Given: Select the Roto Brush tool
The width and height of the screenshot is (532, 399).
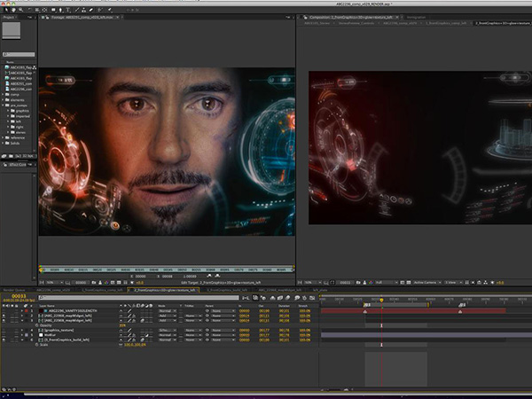Looking at the screenshot, I should (x=99, y=10).
